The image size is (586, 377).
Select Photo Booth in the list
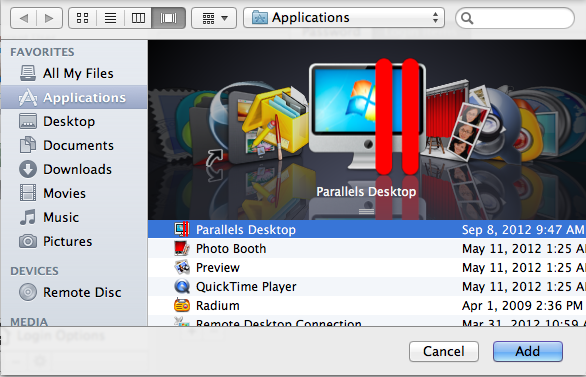(367, 248)
